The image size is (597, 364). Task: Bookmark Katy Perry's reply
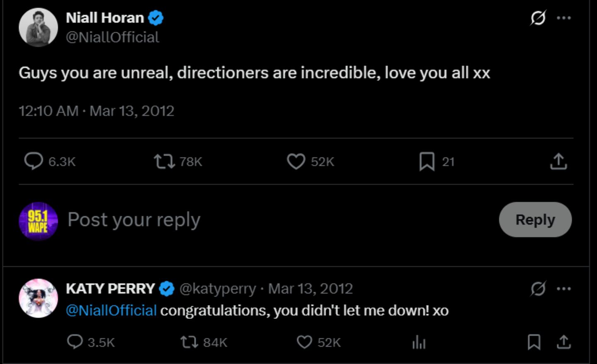pyautogui.click(x=534, y=342)
